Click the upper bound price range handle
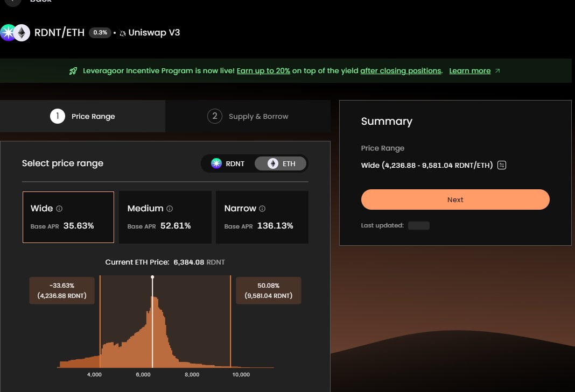 click(x=230, y=322)
